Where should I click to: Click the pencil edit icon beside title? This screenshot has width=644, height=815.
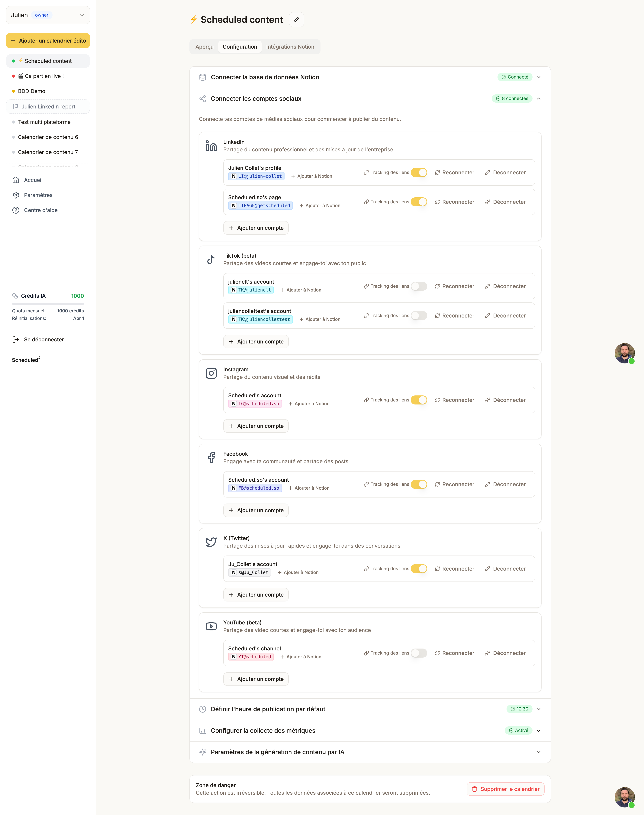[x=296, y=20]
